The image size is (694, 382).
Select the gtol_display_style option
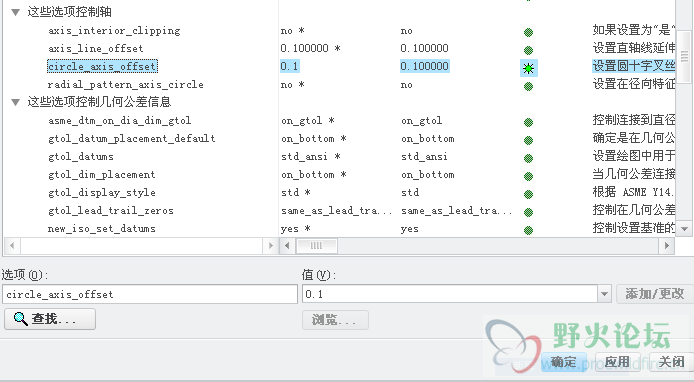pos(102,193)
